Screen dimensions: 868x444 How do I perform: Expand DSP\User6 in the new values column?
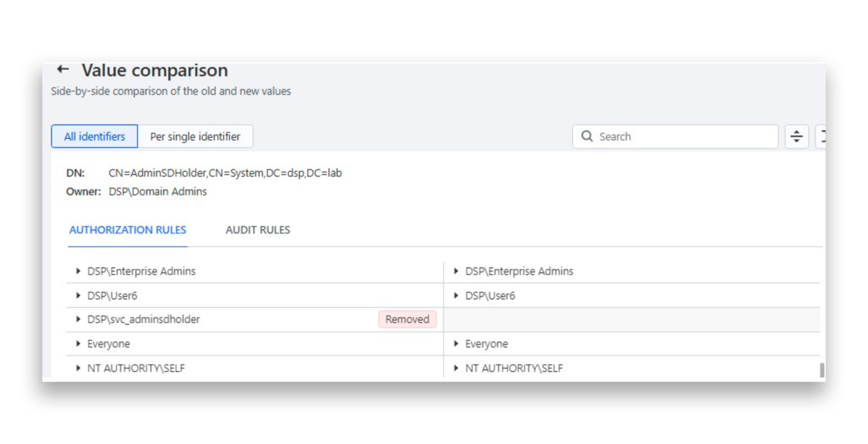tap(456, 295)
